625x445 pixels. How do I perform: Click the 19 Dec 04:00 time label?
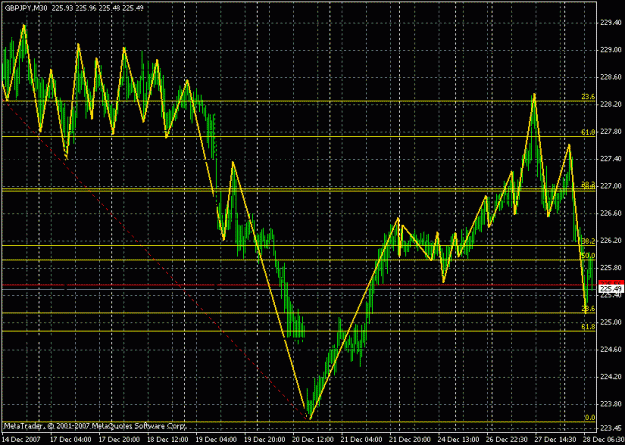[214, 439]
